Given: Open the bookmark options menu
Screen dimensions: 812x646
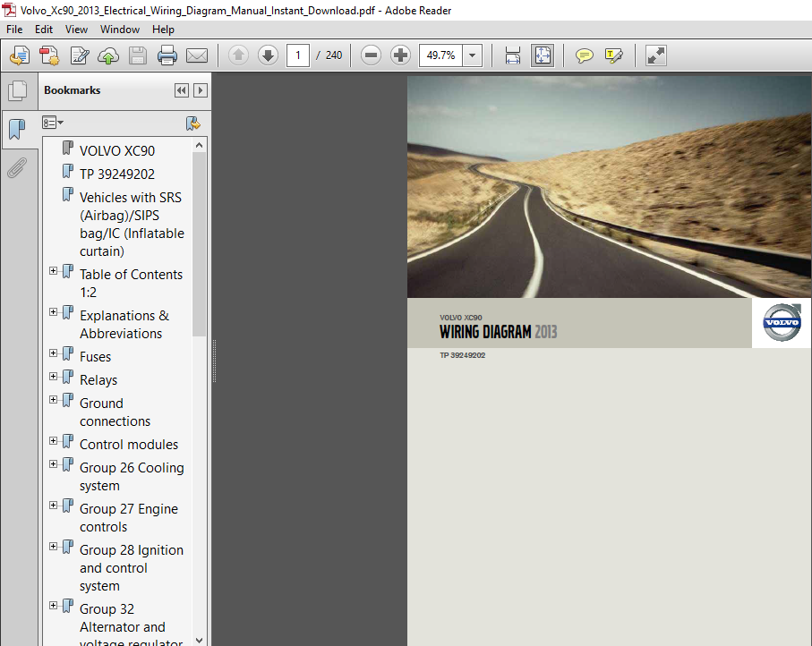Looking at the screenshot, I should tap(52, 123).
